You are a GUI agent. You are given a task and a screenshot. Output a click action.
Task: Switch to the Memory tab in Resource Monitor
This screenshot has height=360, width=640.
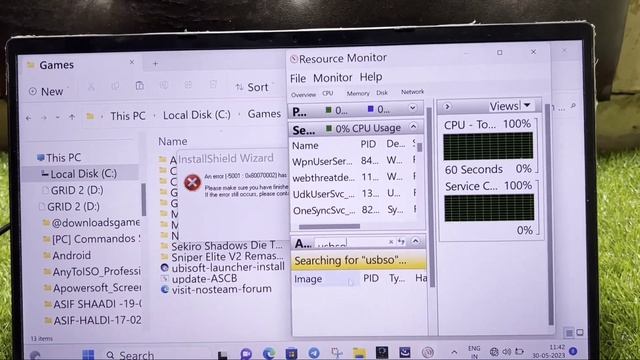point(358,93)
